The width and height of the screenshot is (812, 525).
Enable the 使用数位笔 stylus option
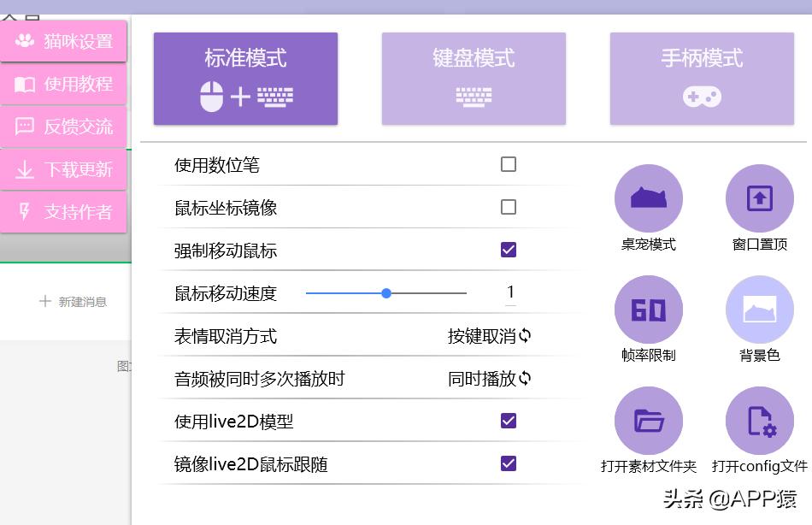(509, 163)
